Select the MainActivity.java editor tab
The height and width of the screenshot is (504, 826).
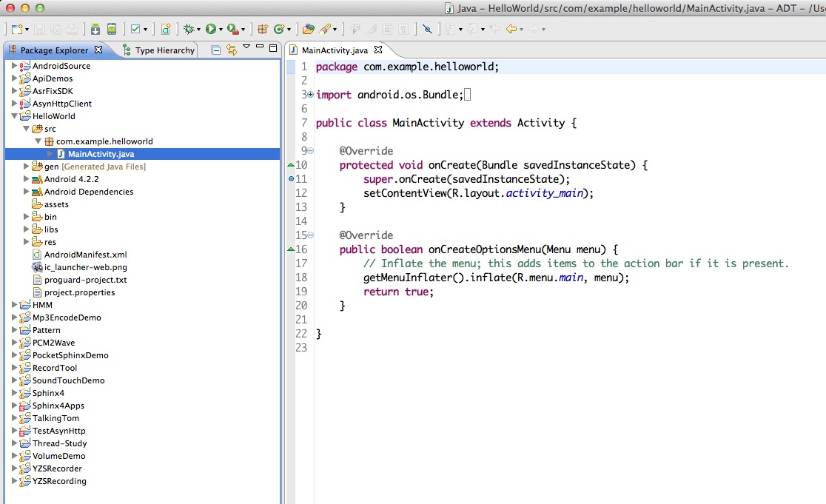(x=335, y=50)
